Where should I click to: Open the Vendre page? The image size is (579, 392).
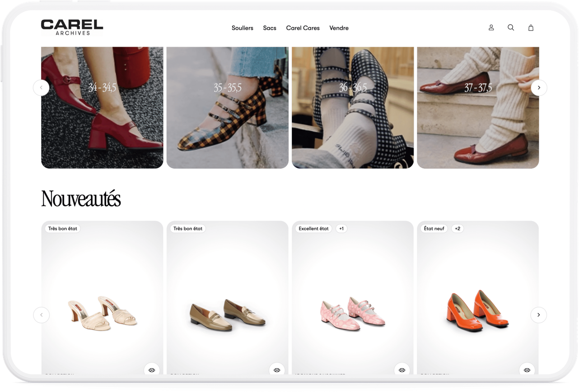tap(339, 28)
